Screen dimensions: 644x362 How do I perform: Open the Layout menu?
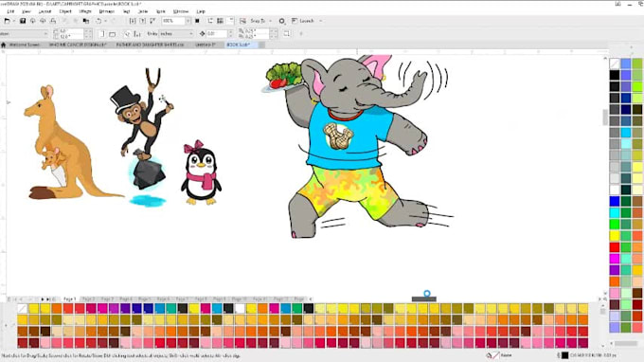[45, 11]
